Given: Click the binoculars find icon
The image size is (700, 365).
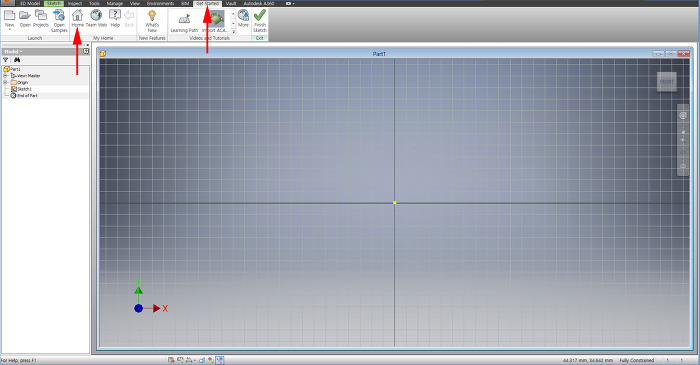Looking at the screenshot, I should click(17, 60).
